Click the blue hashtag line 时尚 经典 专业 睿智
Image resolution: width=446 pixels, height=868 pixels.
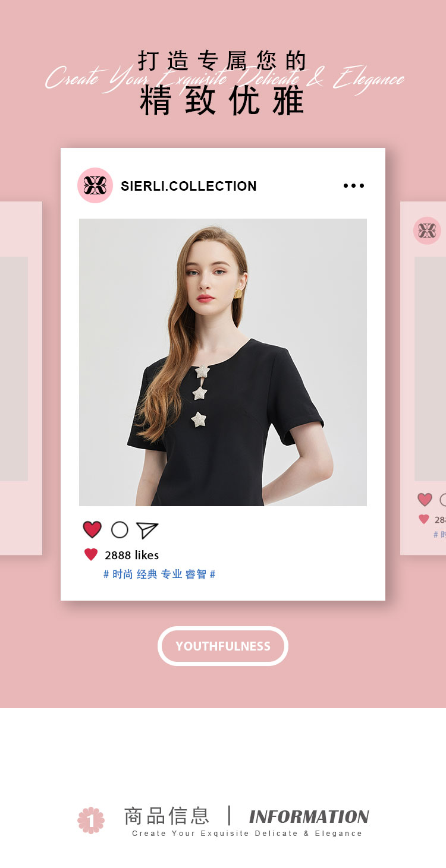pyautogui.click(x=159, y=575)
